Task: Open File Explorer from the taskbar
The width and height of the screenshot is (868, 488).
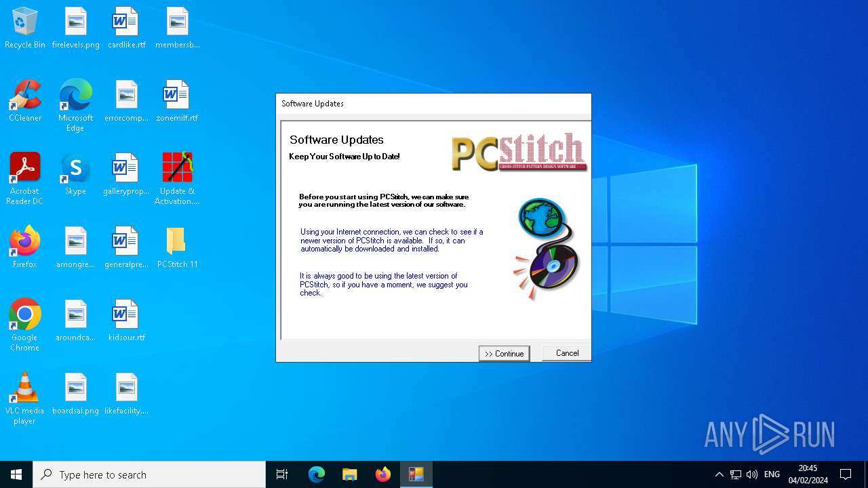Action: (x=350, y=474)
